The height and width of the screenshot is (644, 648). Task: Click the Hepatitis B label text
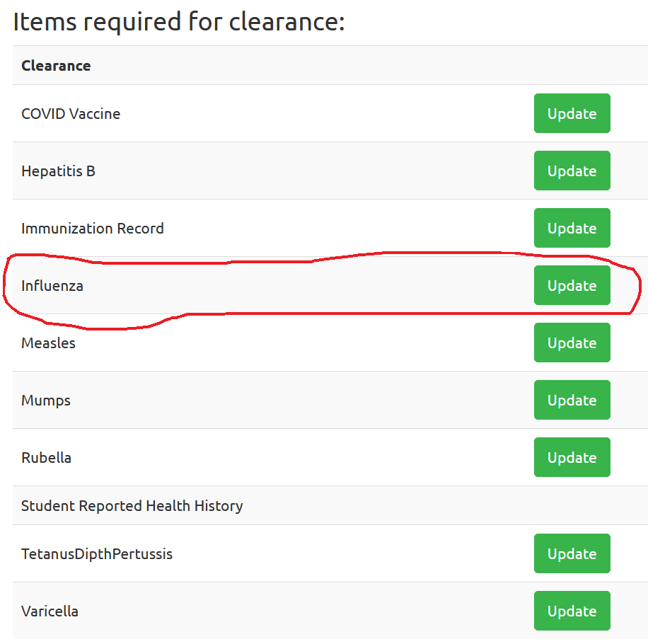(58, 171)
